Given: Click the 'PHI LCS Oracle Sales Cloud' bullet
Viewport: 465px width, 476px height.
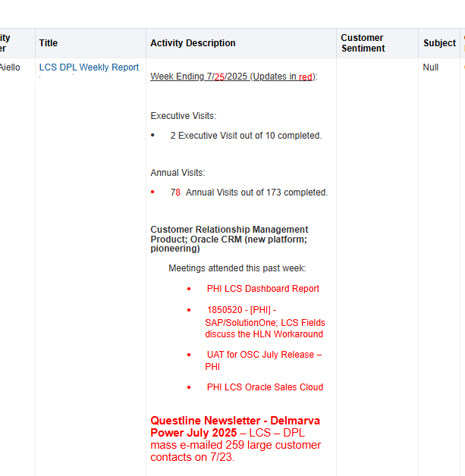Looking at the screenshot, I should [265, 387].
